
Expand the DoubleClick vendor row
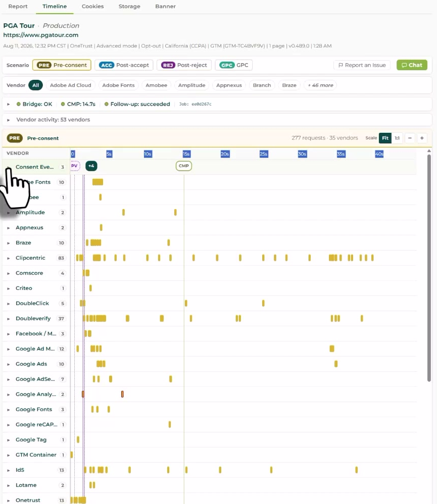click(9, 304)
